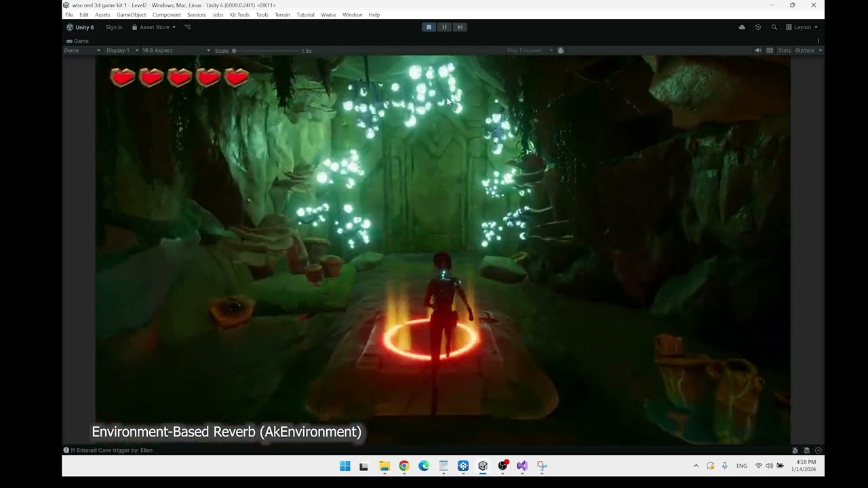The width and height of the screenshot is (868, 488).
Task: Open the battery status tray icon
Action: click(x=780, y=466)
